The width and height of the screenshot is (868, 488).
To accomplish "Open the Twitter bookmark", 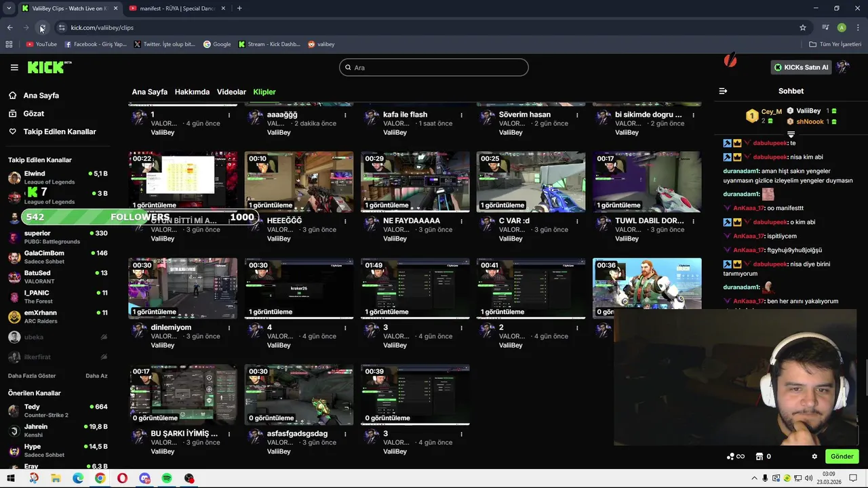I will tap(164, 44).
